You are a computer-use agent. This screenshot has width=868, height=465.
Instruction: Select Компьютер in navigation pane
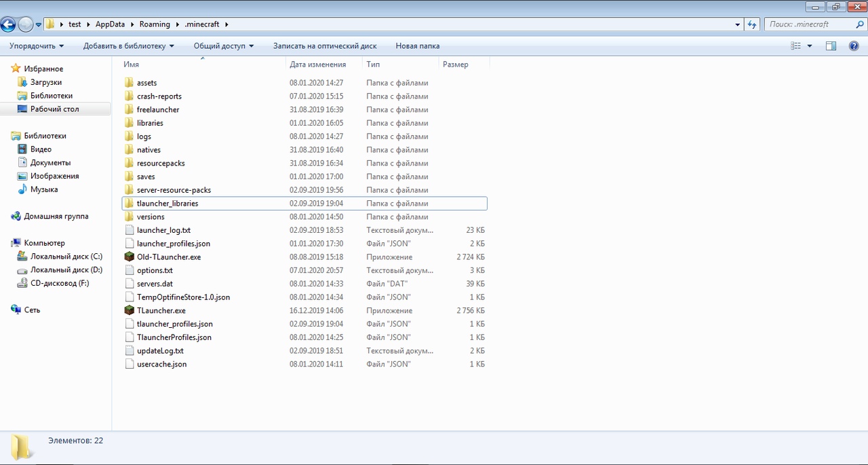click(45, 243)
